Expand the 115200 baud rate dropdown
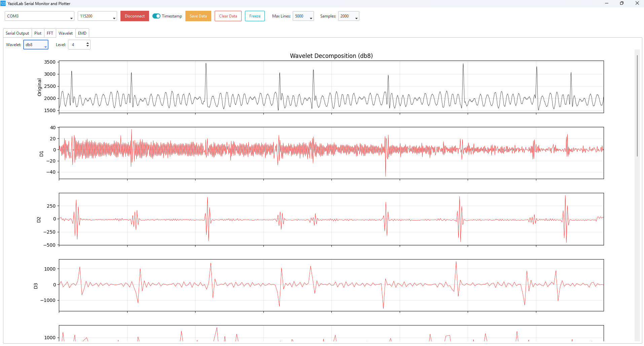This screenshot has width=644, height=346. pyautogui.click(x=97, y=16)
